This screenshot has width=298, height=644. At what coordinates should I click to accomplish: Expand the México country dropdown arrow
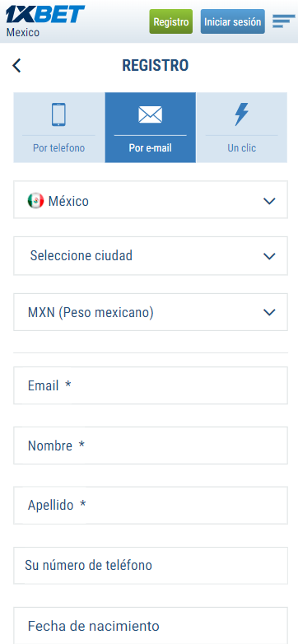point(269,201)
